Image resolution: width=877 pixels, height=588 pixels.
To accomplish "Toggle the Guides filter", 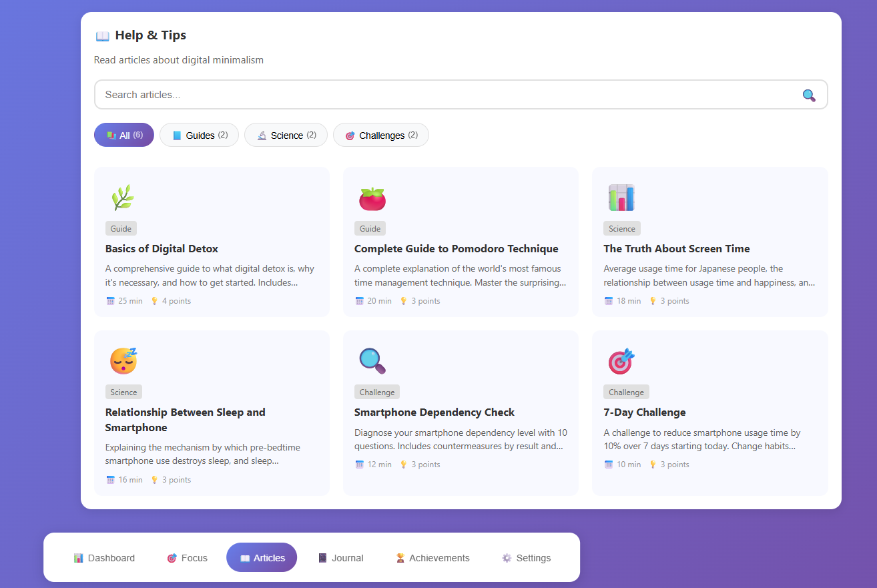I will click(199, 135).
